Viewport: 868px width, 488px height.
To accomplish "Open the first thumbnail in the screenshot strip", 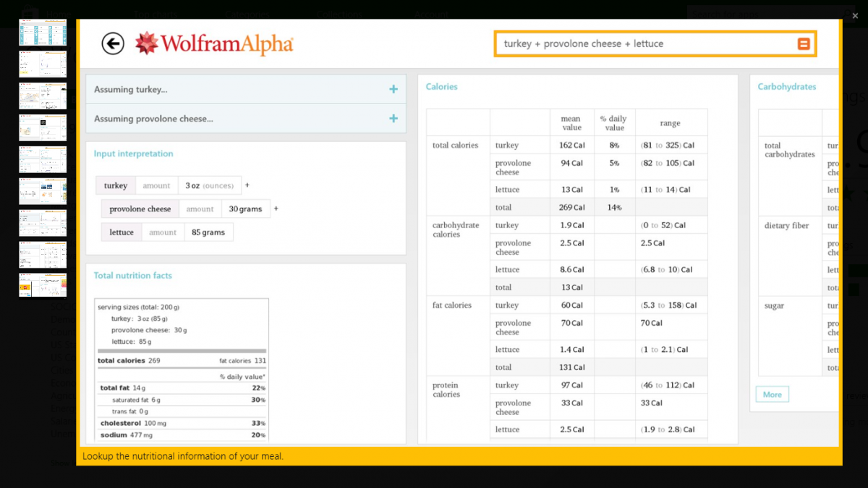I will point(43,32).
